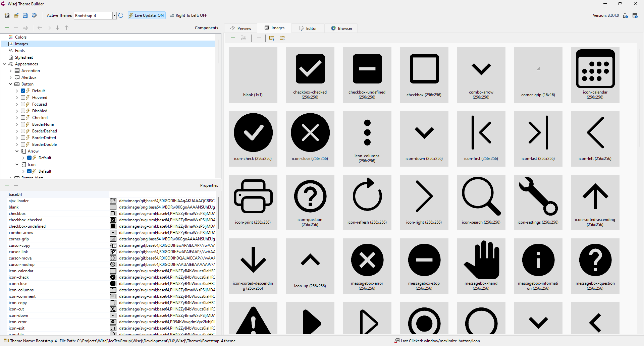Select the icon-settings wrench thumbnail
644x346 pixels.
click(x=538, y=202)
